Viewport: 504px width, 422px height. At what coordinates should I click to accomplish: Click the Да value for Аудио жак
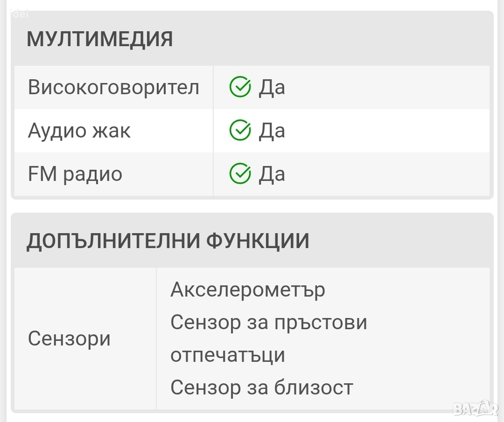coord(272,131)
